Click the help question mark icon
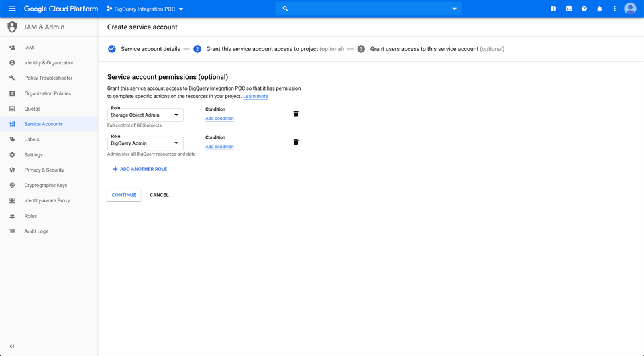Screen dimensions: 644x356 point(584,9)
